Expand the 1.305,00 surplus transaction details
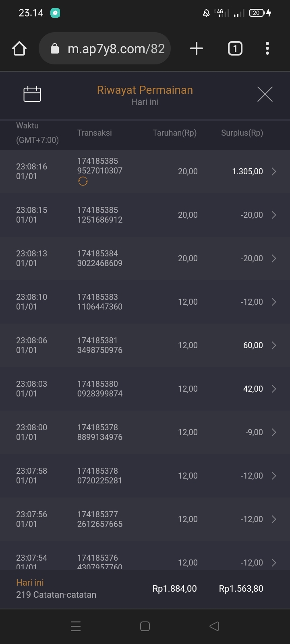This screenshot has height=644, width=290. click(x=274, y=171)
